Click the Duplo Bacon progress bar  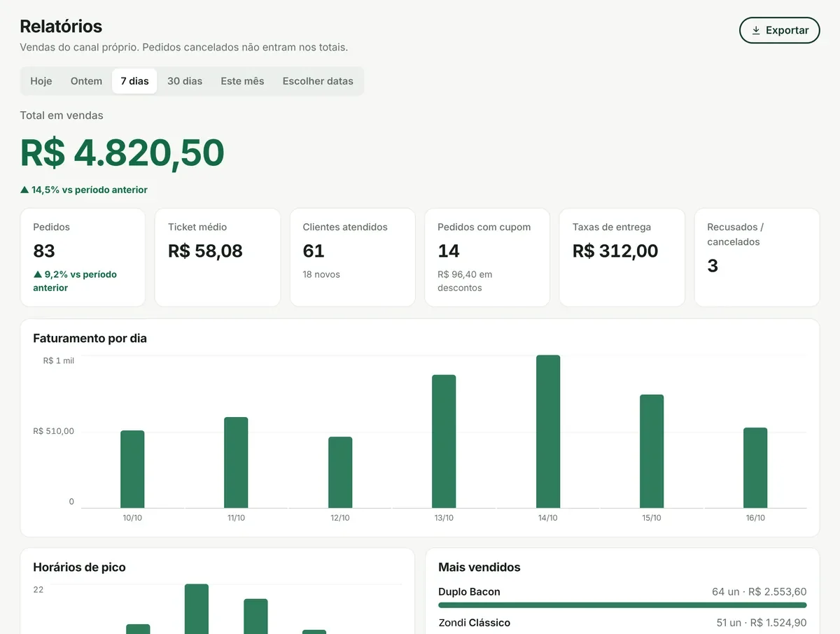point(622,605)
